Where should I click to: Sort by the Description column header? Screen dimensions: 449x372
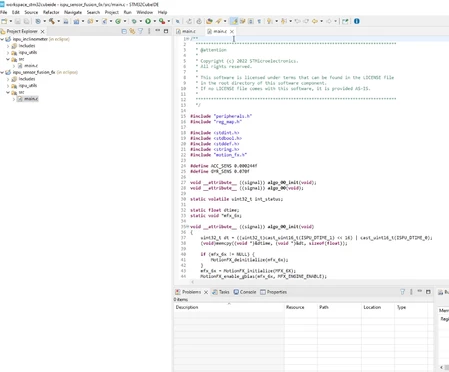pos(229,307)
